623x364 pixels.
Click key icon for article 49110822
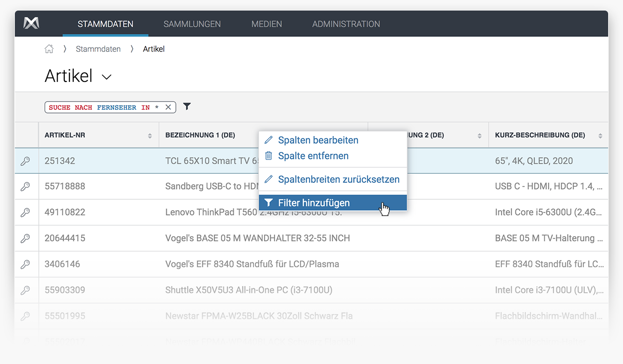[x=25, y=212]
